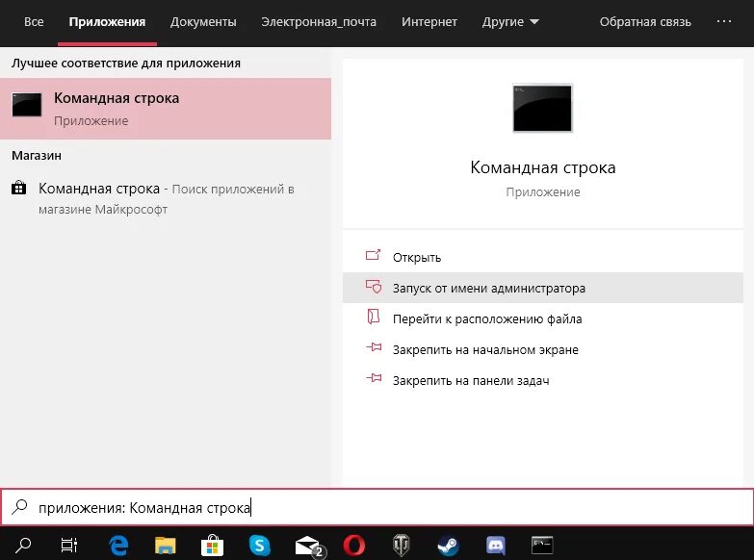This screenshot has height=560, width=754.
Task: Launch Steam from the taskbar
Action: (x=448, y=546)
